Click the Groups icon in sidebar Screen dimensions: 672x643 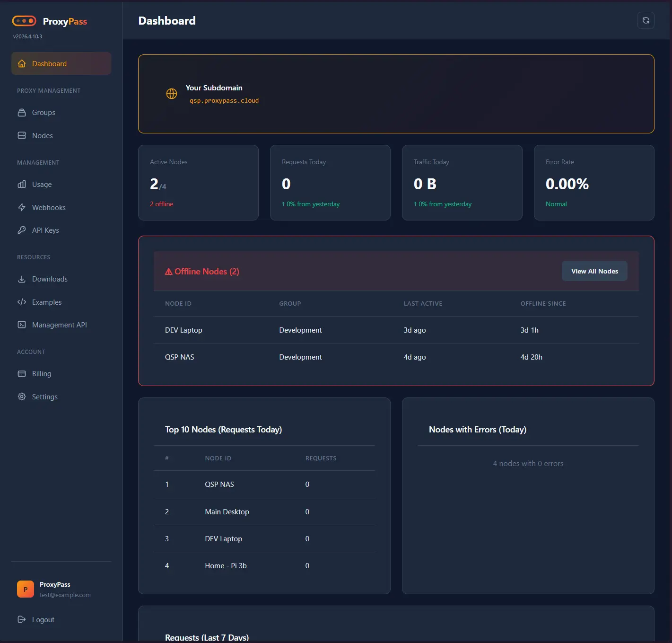[22, 113]
